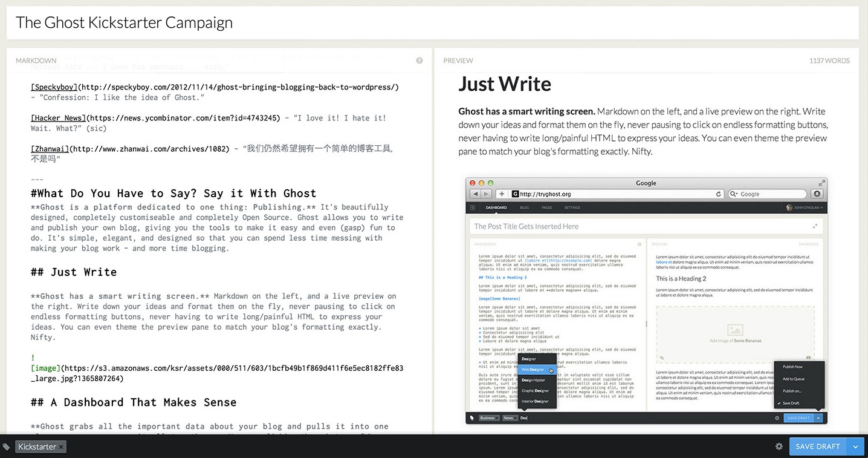Click the bold 'Ghost has a smart writing screen.' preview text
868x458 pixels.
click(527, 111)
